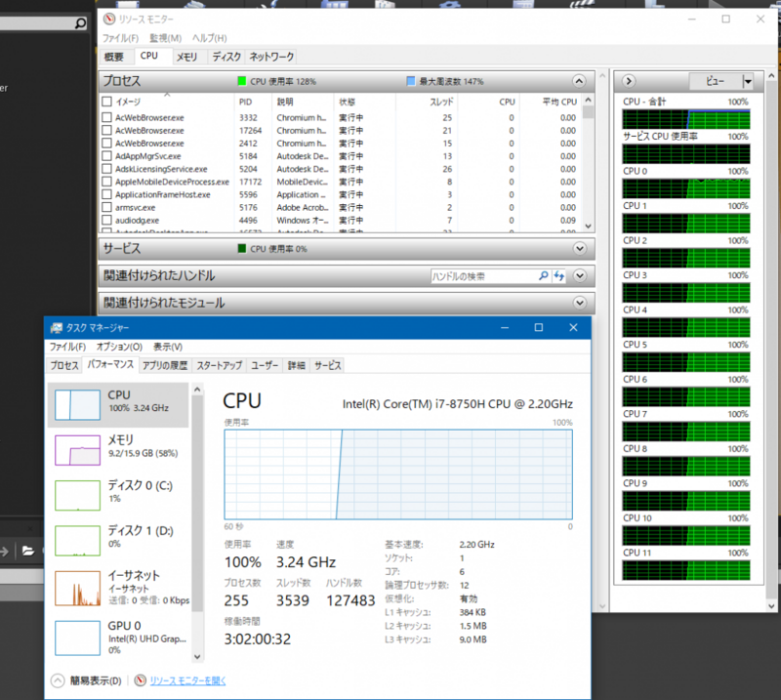Image resolution: width=781 pixels, height=700 pixels.
Task: Click the refresh handles search icon
Action: pos(558,275)
